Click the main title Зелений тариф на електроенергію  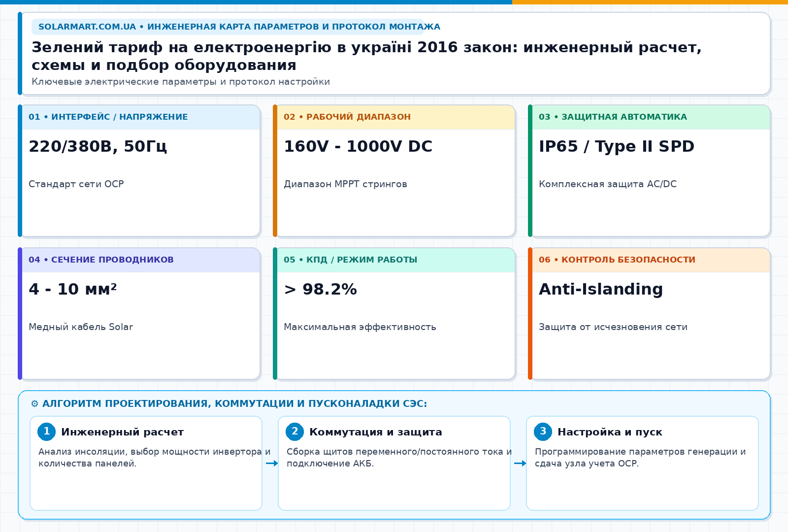[366, 56]
